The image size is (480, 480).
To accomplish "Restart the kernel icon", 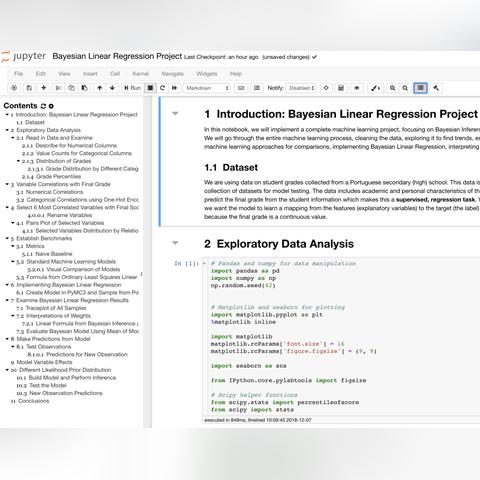I will (162, 88).
